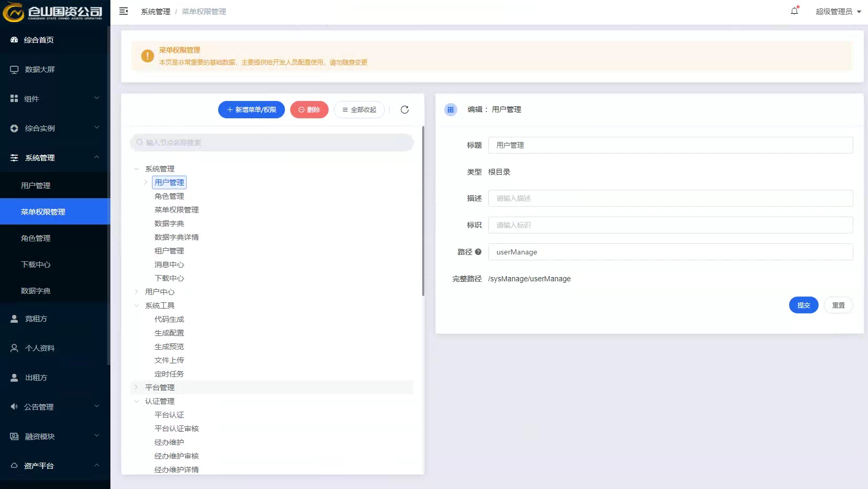Select the 数据字典详情 tree node
The height and width of the screenshot is (489, 868).
coord(177,237)
